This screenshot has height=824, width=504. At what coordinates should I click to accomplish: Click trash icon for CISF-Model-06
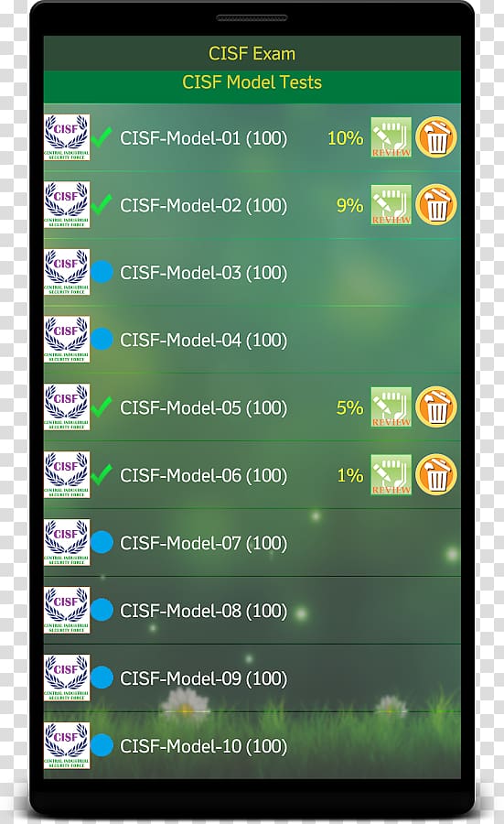click(x=436, y=474)
